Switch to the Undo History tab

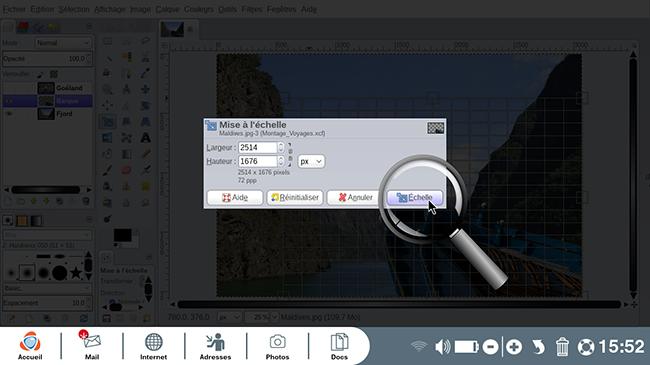coord(53,27)
